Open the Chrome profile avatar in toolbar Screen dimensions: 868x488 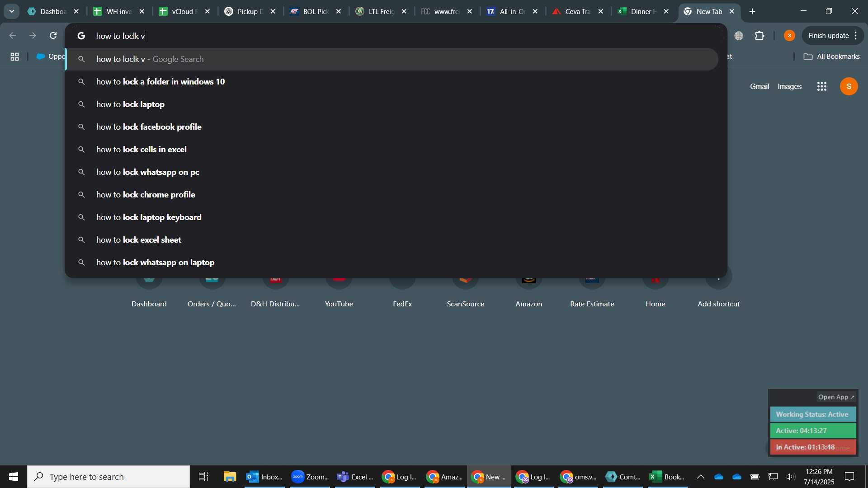[789, 36]
